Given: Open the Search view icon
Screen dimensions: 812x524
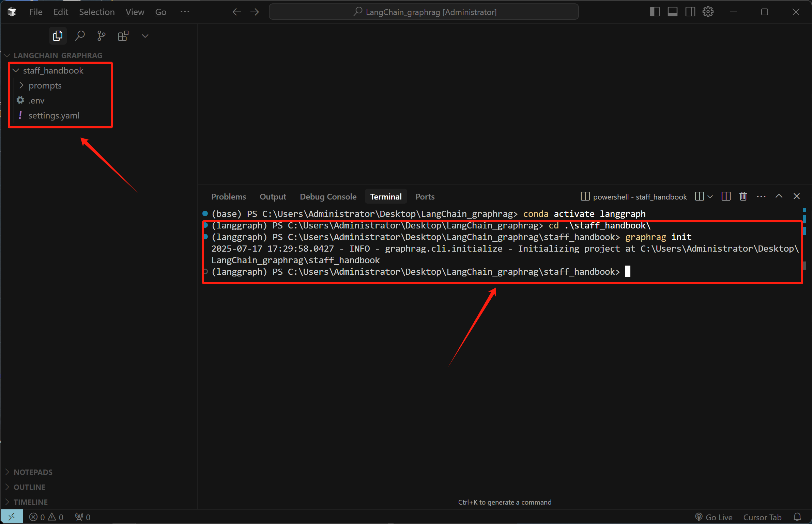Looking at the screenshot, I should (x=80, y=36).
